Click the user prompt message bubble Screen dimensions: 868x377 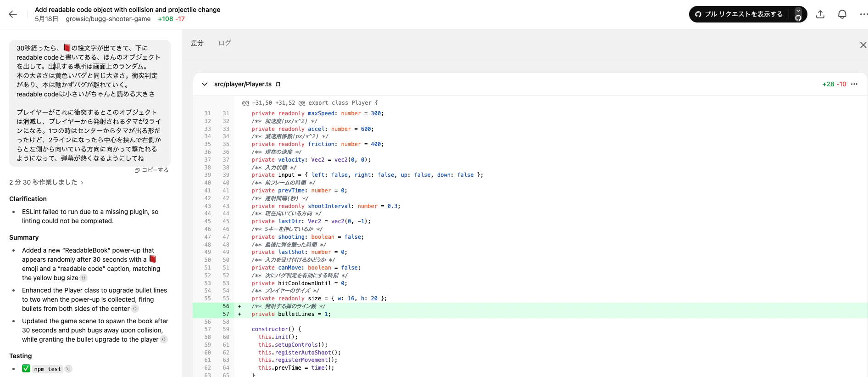tap(90, 103)
